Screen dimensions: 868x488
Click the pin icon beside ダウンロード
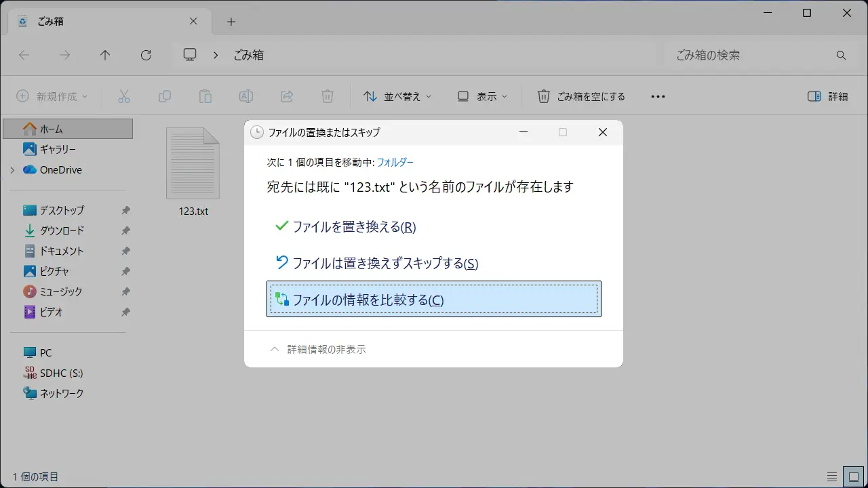(125, 230)
